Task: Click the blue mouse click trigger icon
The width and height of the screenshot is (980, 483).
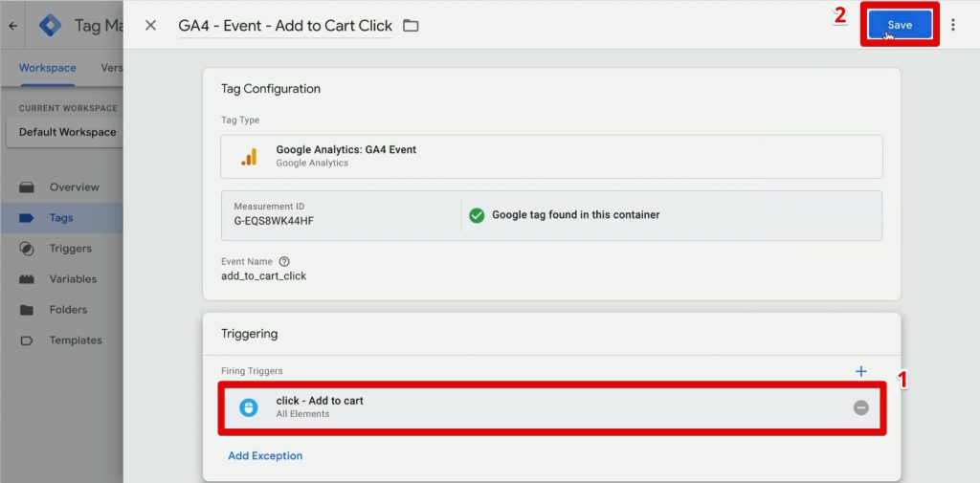Action: click(x=249, y=408)
